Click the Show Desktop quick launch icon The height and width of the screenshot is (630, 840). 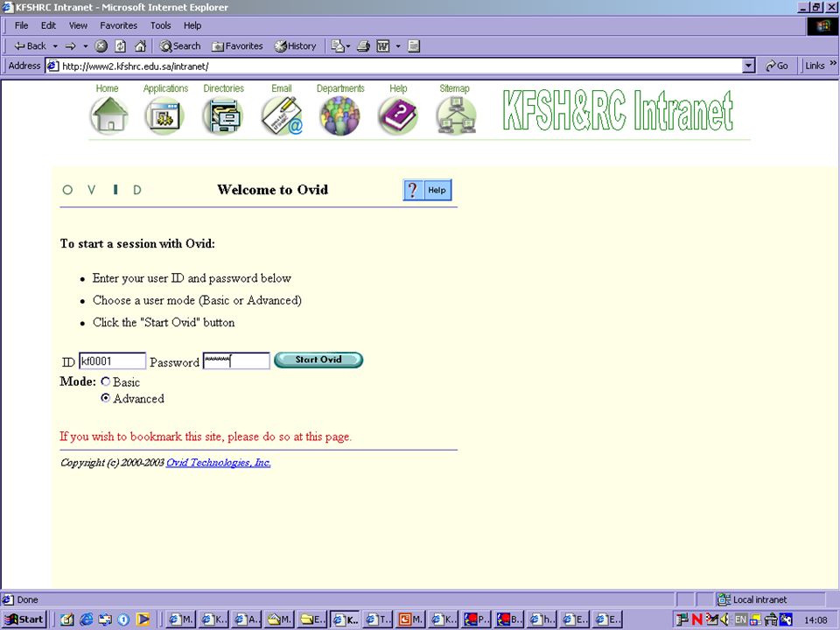click(x=67, y=619)
